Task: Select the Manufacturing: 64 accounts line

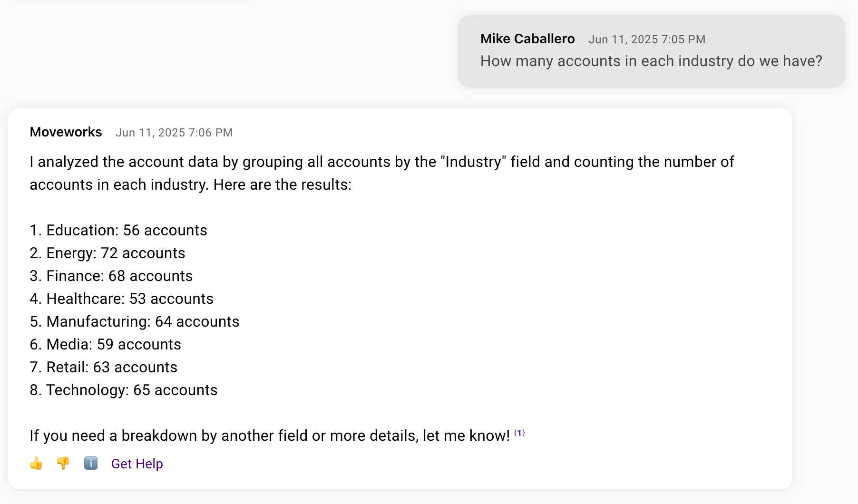Action: point(135,321)
